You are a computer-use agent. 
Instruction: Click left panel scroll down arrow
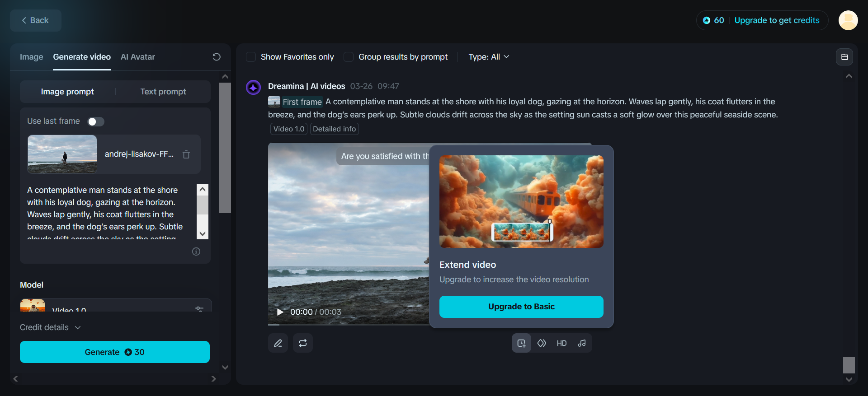pos(225,368)
